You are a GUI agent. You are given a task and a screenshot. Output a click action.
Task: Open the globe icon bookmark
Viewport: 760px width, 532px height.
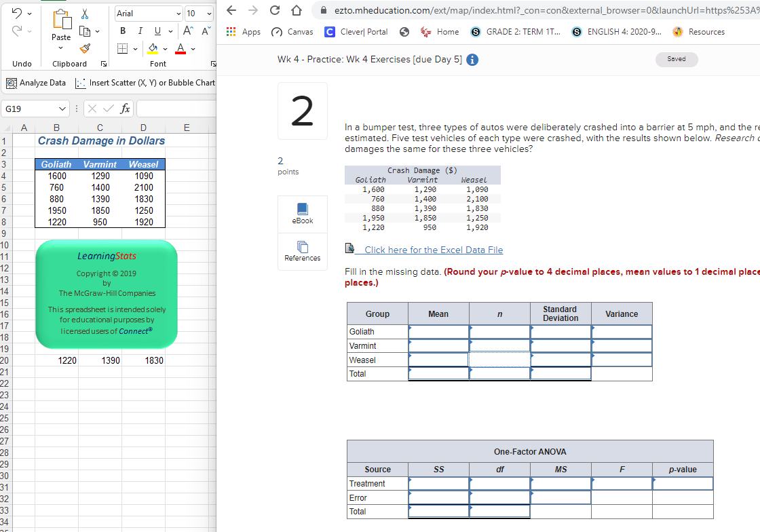coord(404,32)
